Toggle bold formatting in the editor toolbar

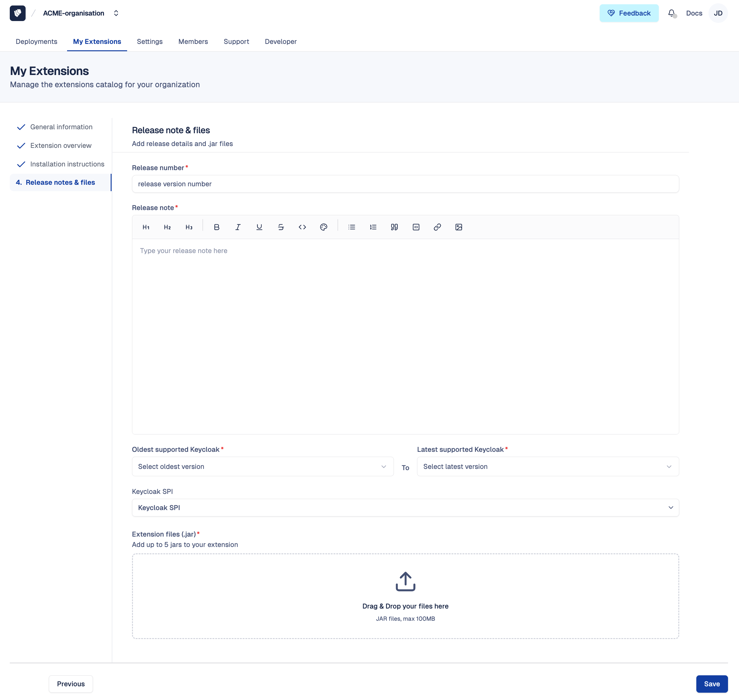click(x=216, y=227)
